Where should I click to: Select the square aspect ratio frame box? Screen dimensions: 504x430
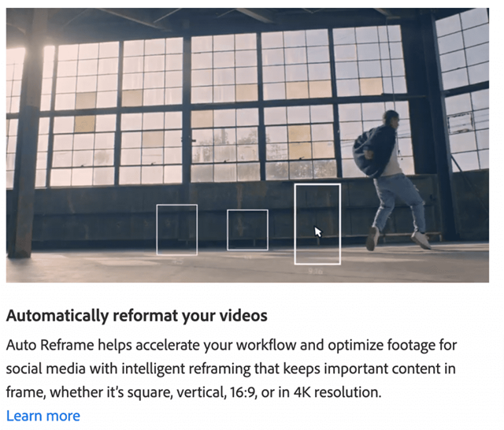click(x=247, y=230)
